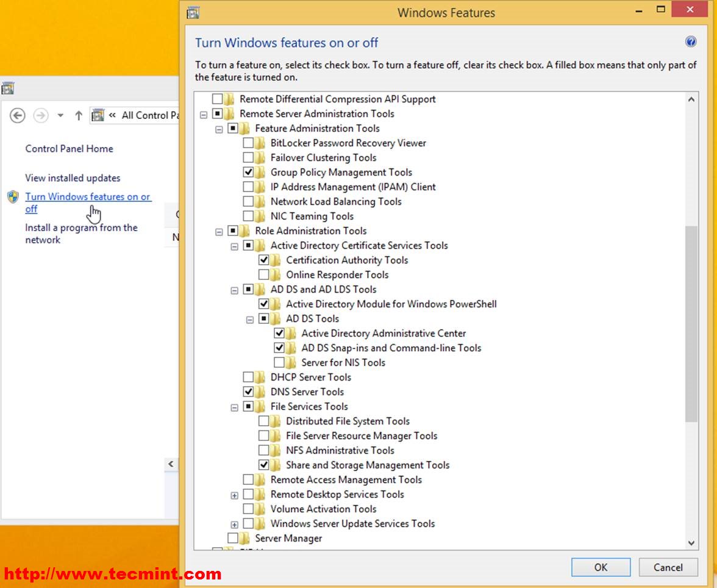717x588 pixels.
Task: Open the View installed updates link
Action: (73, 178)
